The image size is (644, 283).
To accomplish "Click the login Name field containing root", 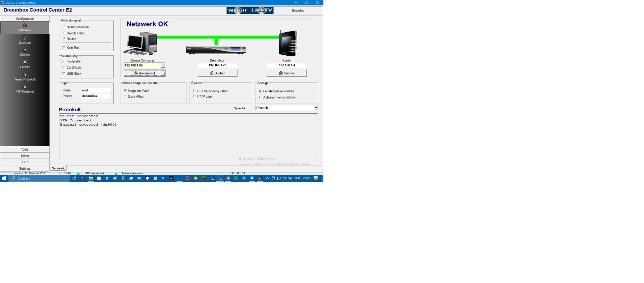I will pos(96,91).
